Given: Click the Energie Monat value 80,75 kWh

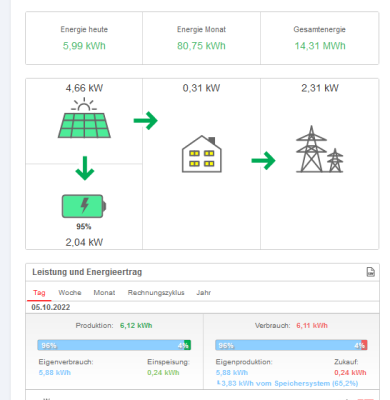Looking at the screenshot, I should pos(201,46).
